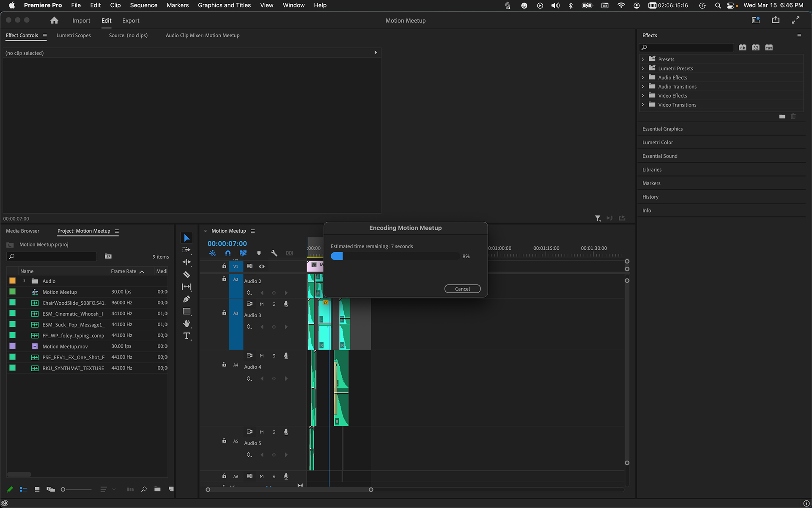Select the Type tool
Image resolution: width=812 pixels, height=508 pixels.
point(187,336)
